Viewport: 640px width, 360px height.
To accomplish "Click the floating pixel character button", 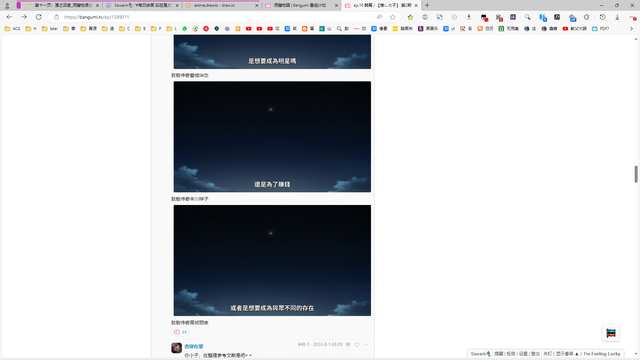I will pos(611,333).
